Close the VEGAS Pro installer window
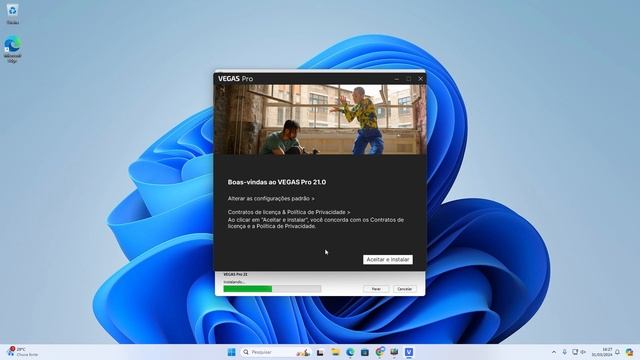The image size is (640, 360). [420, 79]
